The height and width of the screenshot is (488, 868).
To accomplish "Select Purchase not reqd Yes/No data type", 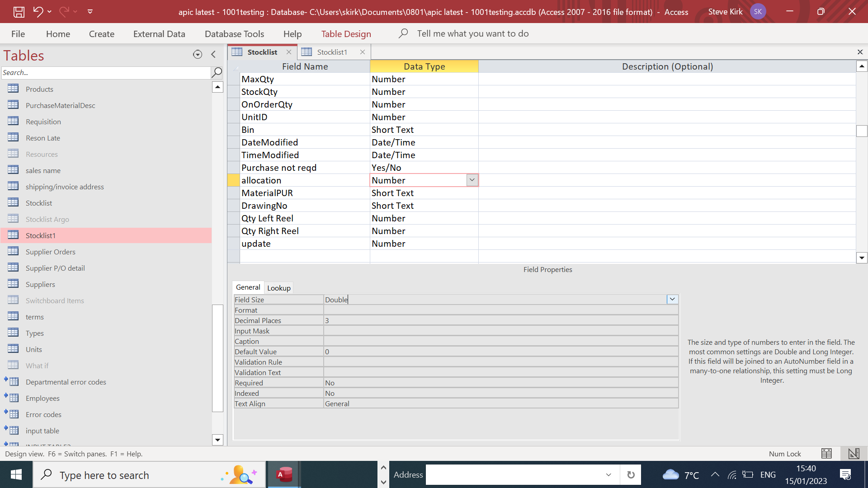I will pos(424,168).
